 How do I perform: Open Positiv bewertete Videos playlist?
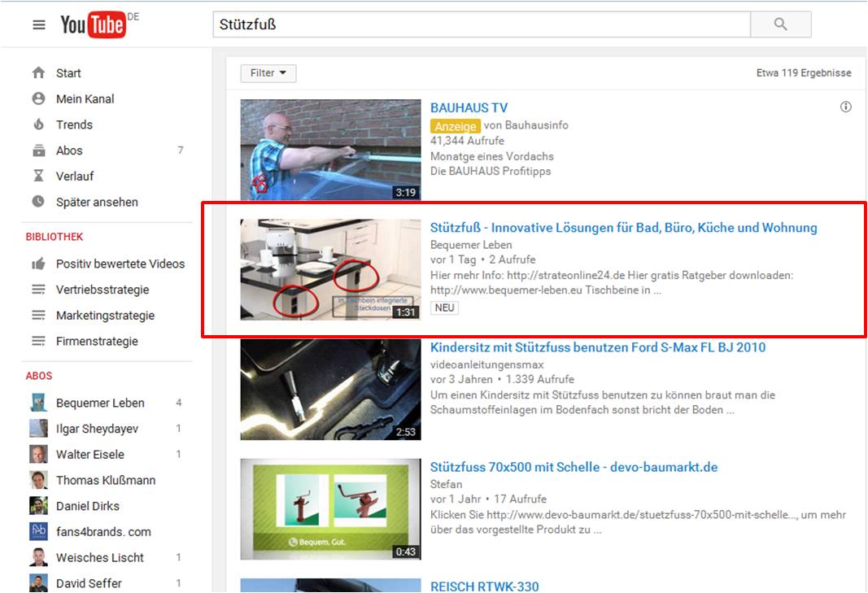click(x=120, y=264)
